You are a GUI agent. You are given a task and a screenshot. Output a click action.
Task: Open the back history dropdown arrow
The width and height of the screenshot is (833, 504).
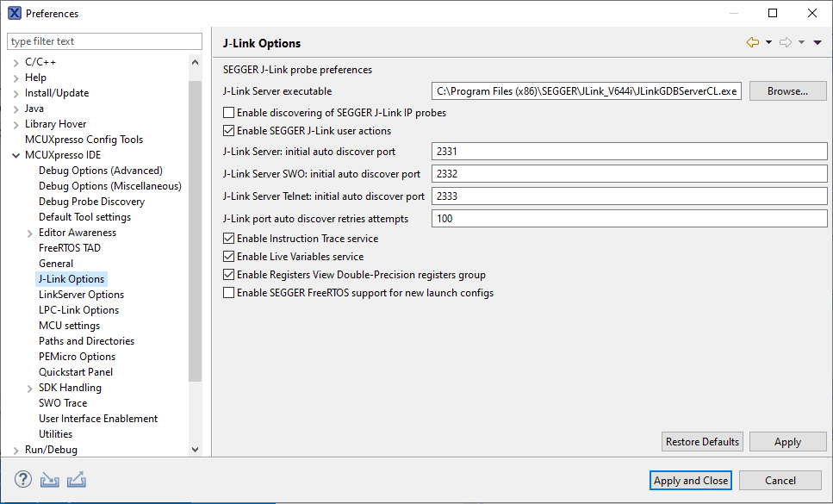click(x=768, y=42)
